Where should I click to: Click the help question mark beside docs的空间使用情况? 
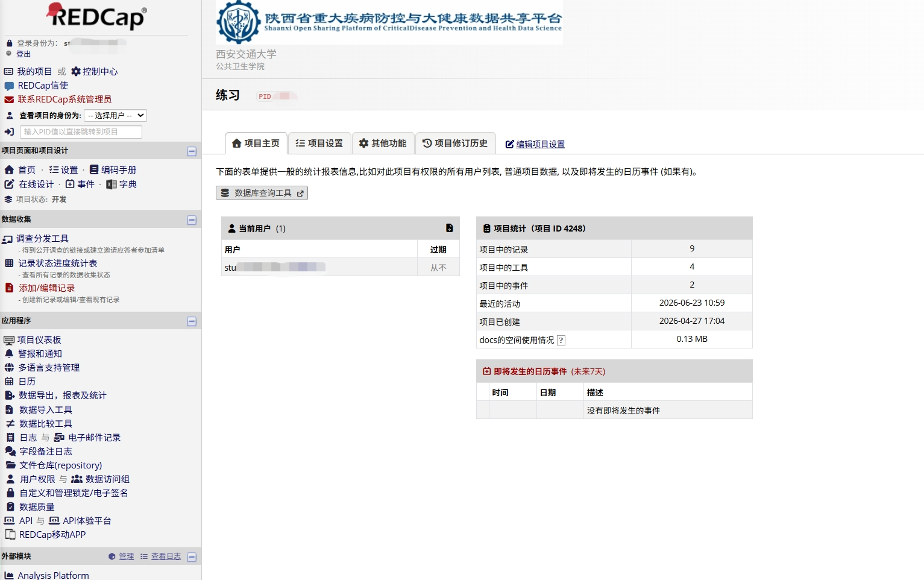561,340
